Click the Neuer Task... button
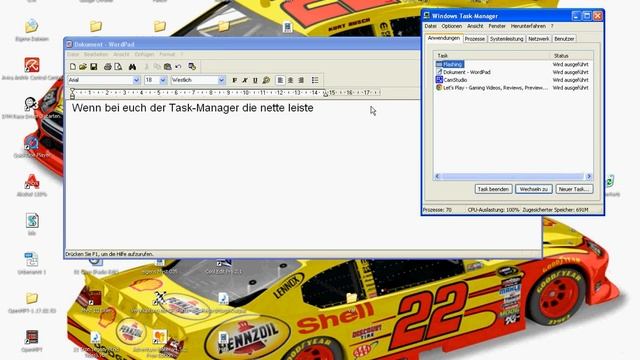640x360 pixels. (x=573, y=189)
